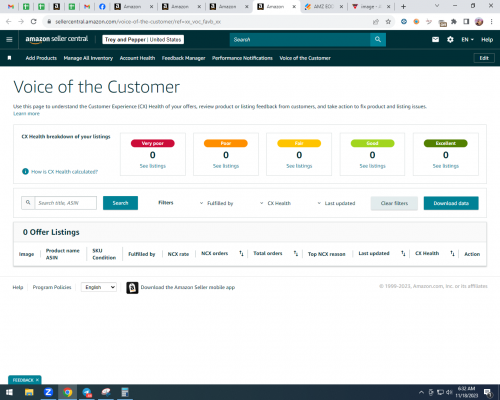Open the EN language dropdown in header
This screenshot has width=500, height=400.
467,39
